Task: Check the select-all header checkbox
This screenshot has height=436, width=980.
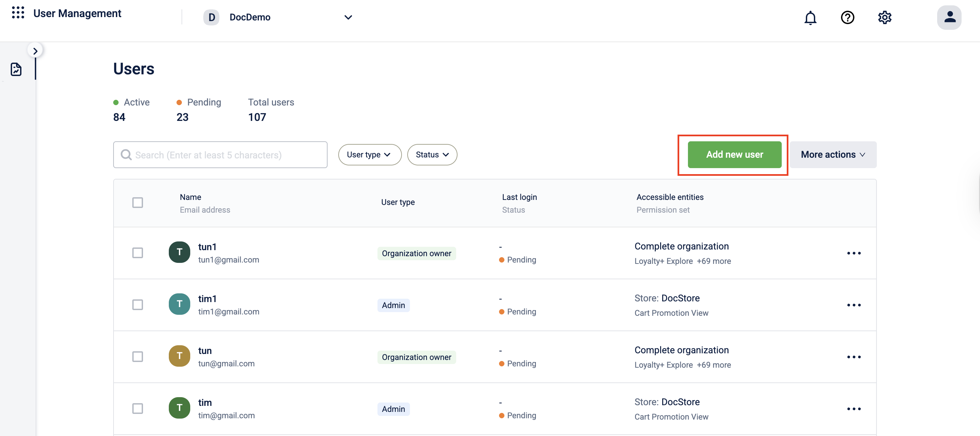Action: tap(137, 202)
